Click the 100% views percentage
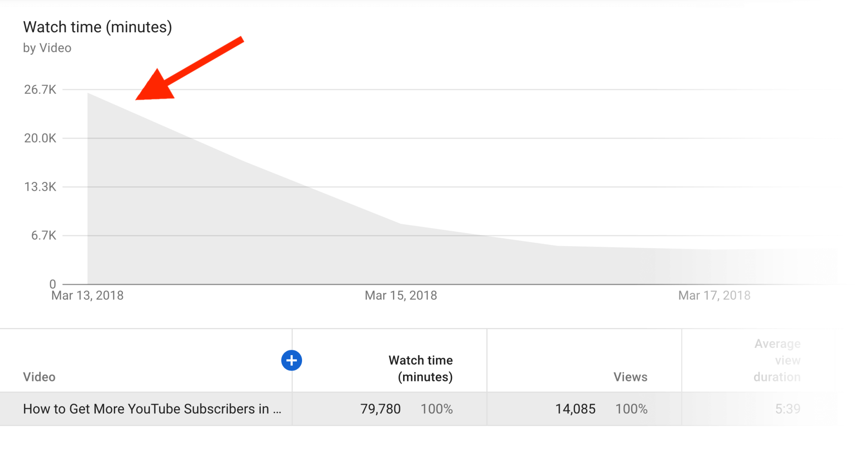Image resolution: width=868 pixels, height=460 pixels. [631, 409]
